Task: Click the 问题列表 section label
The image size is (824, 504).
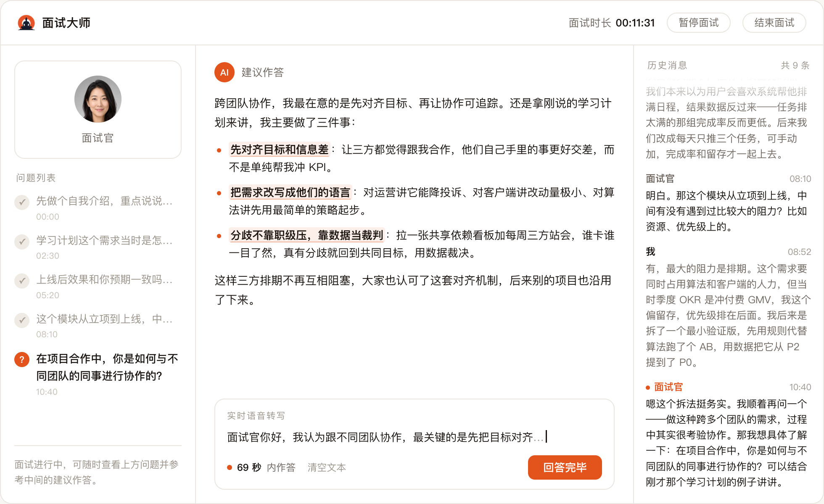Action: pos(36,178)
